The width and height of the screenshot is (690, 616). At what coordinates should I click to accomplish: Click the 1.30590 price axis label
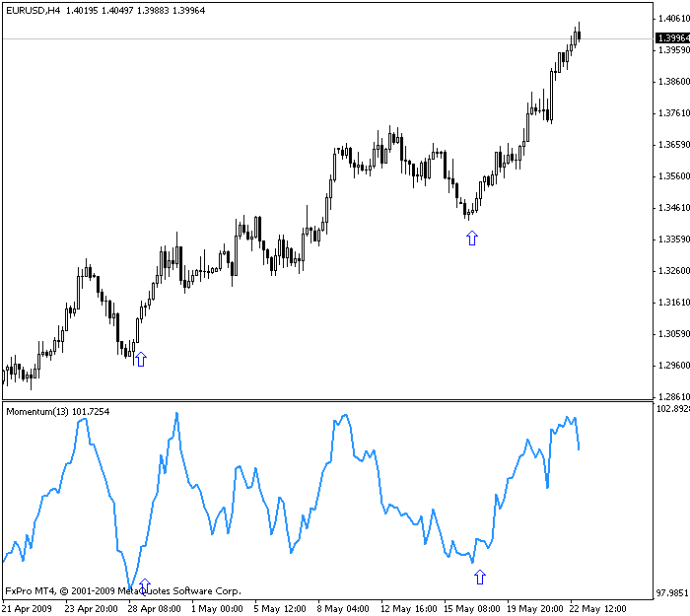coord(673,334)
